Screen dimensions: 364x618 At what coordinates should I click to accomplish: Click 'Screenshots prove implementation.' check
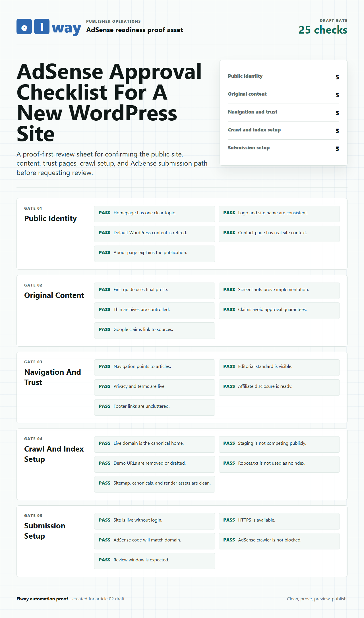pos(279,291)
